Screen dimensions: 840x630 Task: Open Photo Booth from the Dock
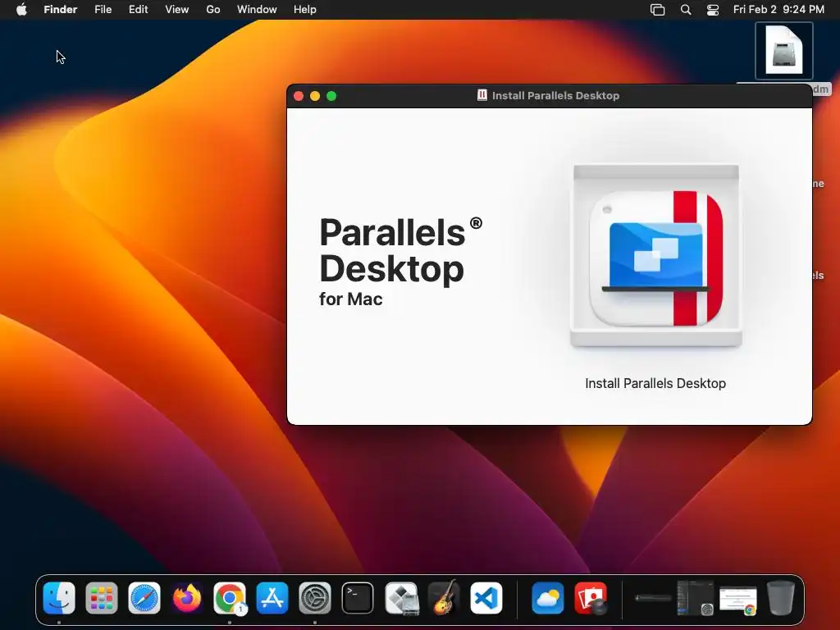click(591, 598)
